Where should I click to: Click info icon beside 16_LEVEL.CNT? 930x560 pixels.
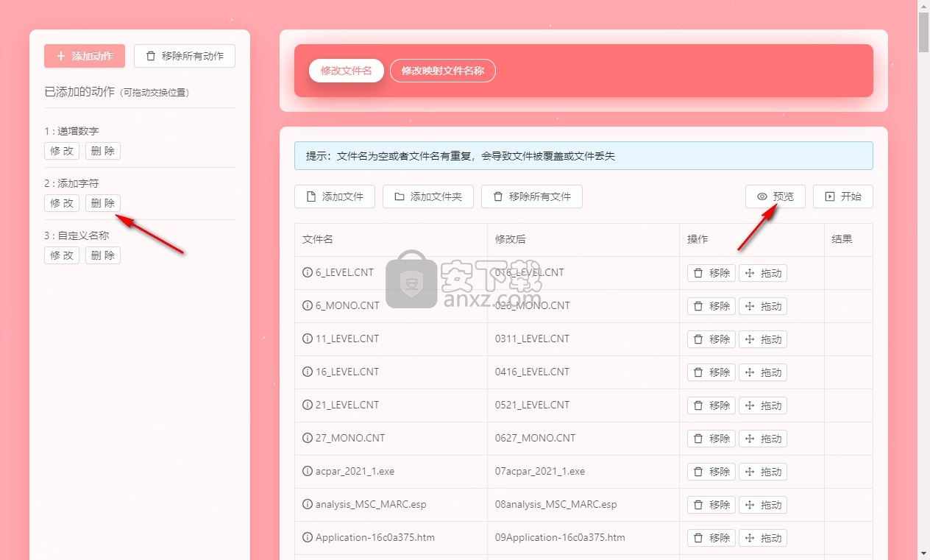(308, 372)
